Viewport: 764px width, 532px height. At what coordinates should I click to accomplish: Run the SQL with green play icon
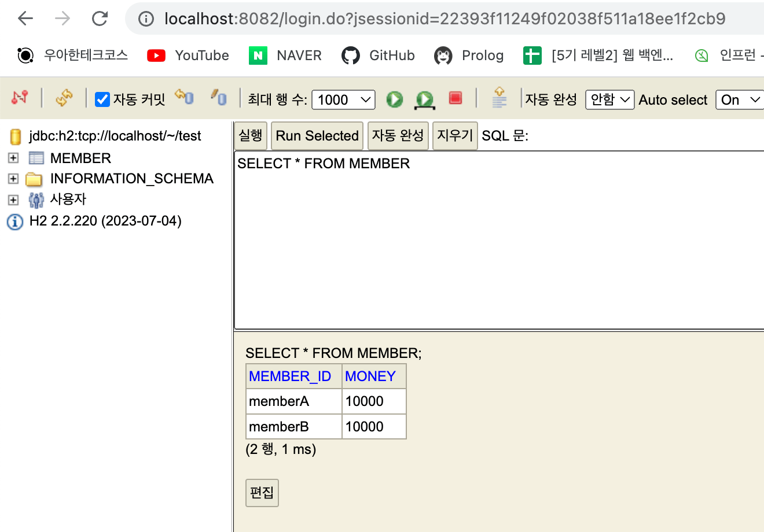395,99
